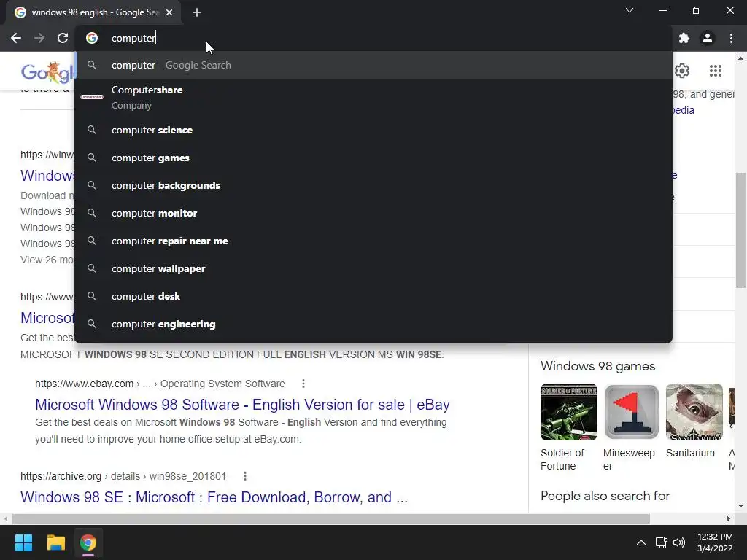This screenshot has width=747, height=560.
Task: Click the Google doodle logo
Action: (47, 71)
